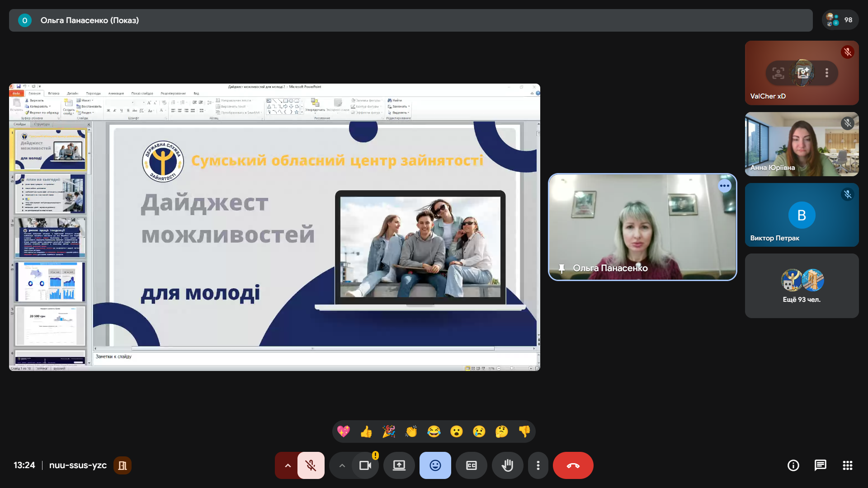Open more options on ValCher xD tile
This screenshot has width=868, height=488.
826,73
